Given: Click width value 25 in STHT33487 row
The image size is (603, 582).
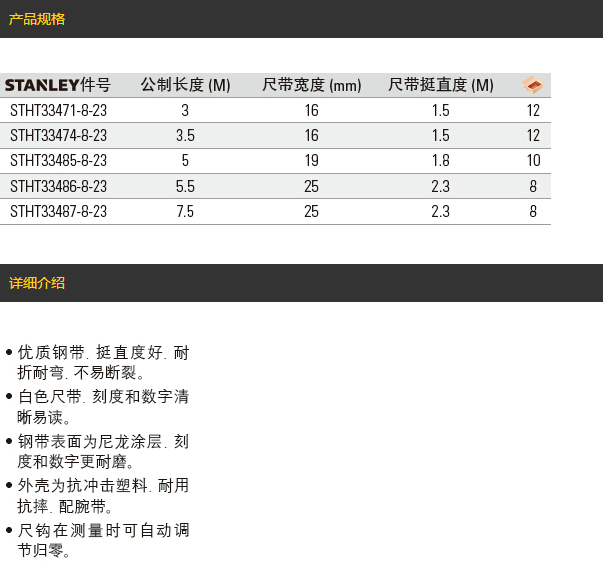Looking at the screenshot, I should pyautogui.click(x=311, y=212).
